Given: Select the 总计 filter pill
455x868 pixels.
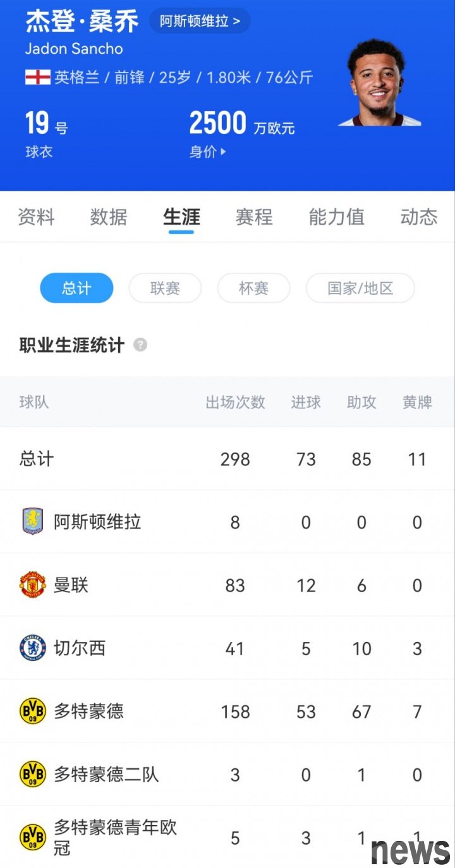Looking at the screenshot, I should [76, 288].
